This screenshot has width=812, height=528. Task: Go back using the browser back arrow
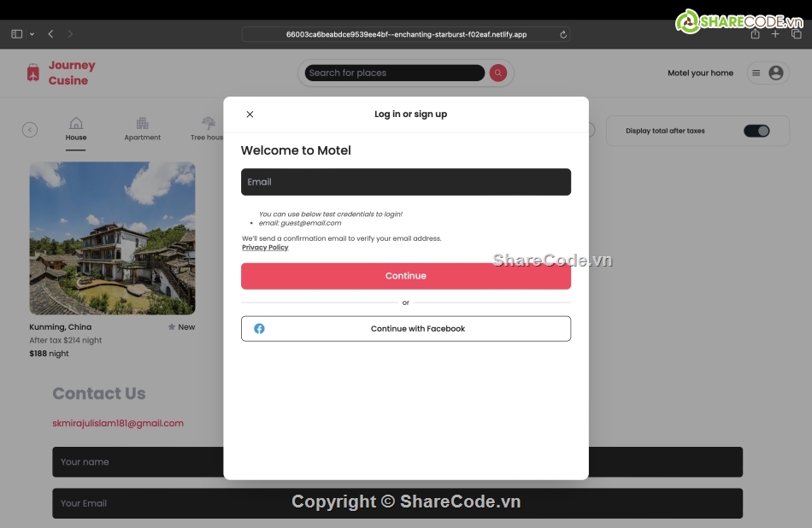50,34
